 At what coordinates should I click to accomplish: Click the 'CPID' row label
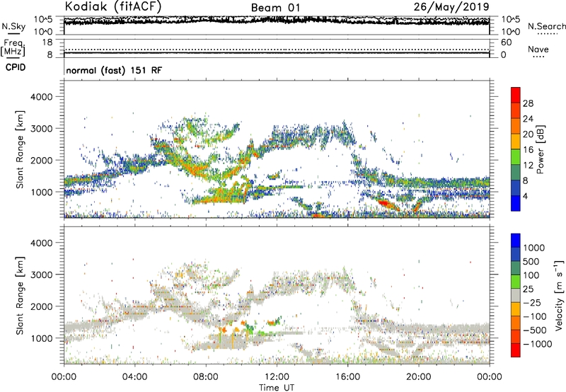[x=16, y=67]
